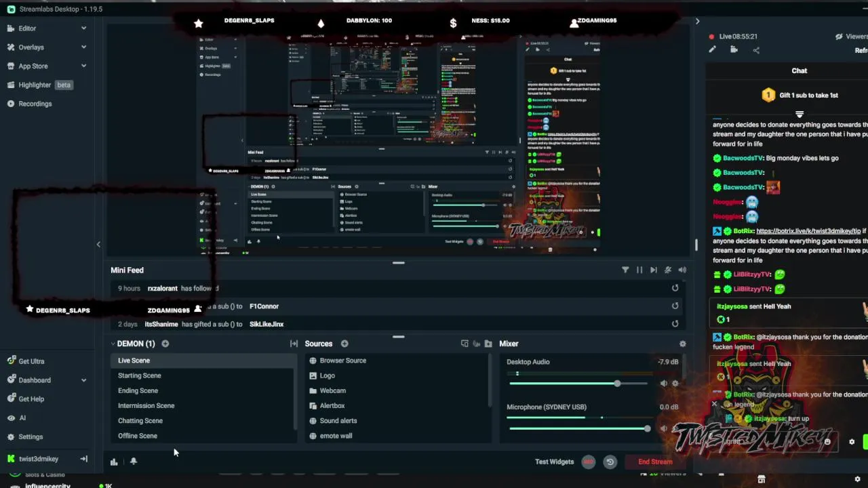Open the botrix.live tip link in chat
The image size is (868, 488).
point(808,231)
